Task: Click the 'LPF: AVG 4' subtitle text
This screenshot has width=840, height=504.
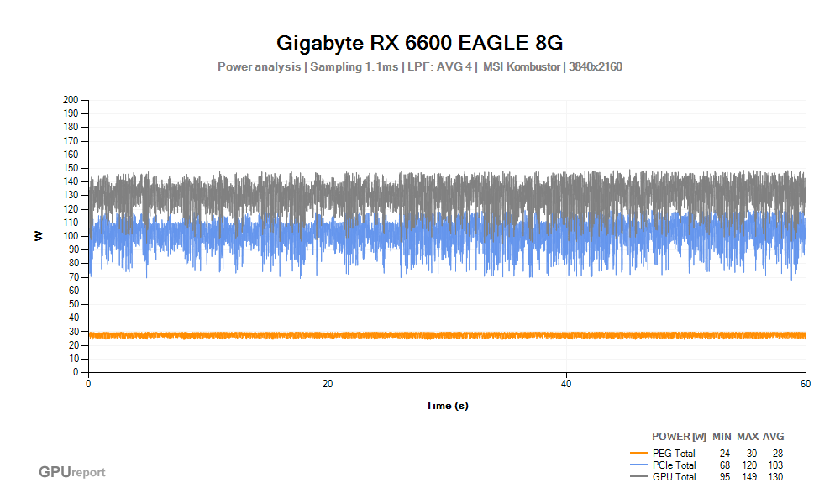Action: (440, 67)
